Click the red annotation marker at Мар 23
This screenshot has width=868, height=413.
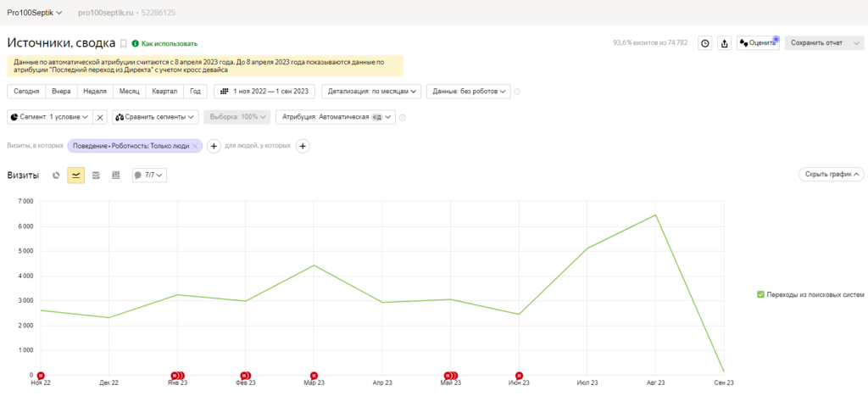pos(314,376)
